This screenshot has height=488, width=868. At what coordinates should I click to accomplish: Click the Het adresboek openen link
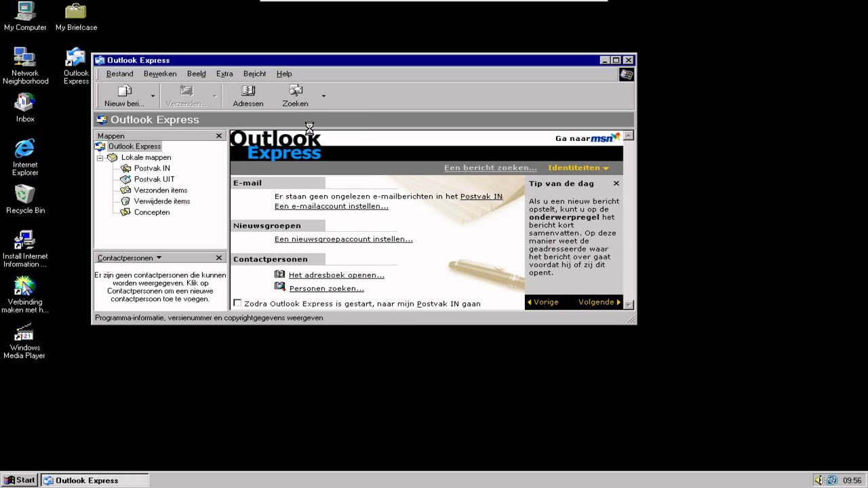pyautogui.click(x=336, y=274)
